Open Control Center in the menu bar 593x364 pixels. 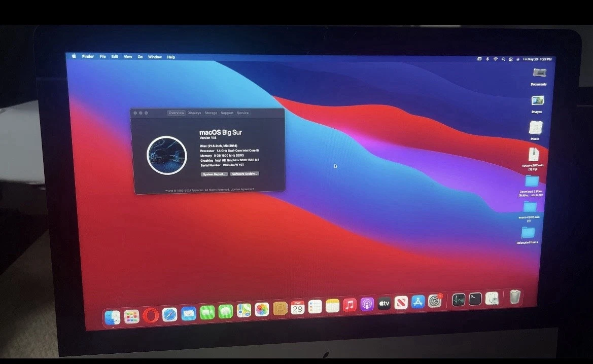click(x=510, y=59)
